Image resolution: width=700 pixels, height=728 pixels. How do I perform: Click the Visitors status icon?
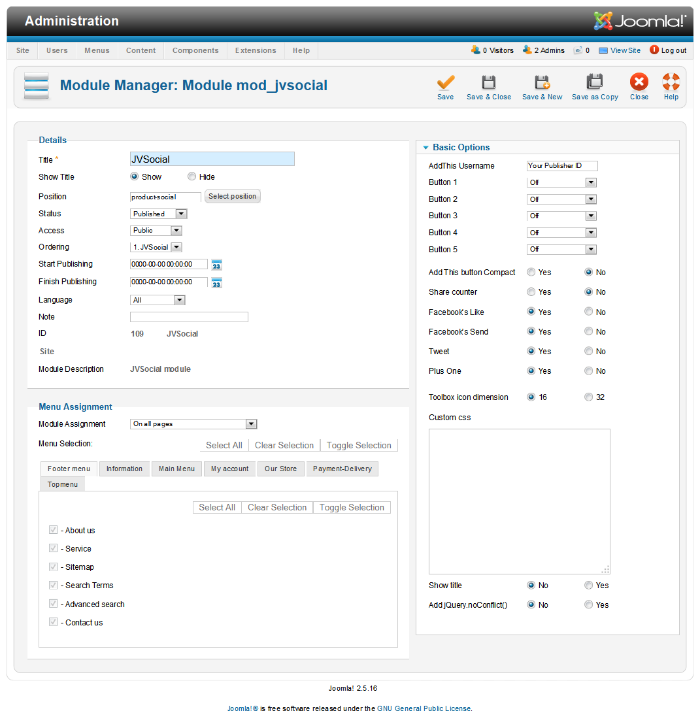476,50
